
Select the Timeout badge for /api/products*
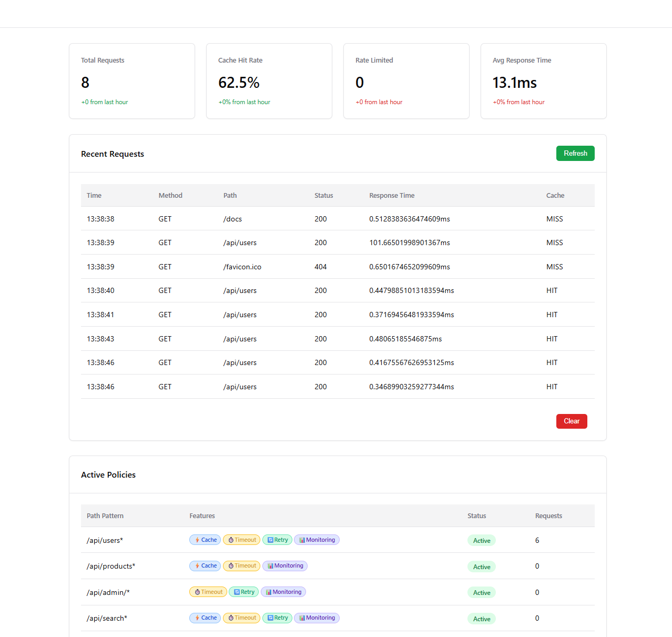click(x=241, y=565)
